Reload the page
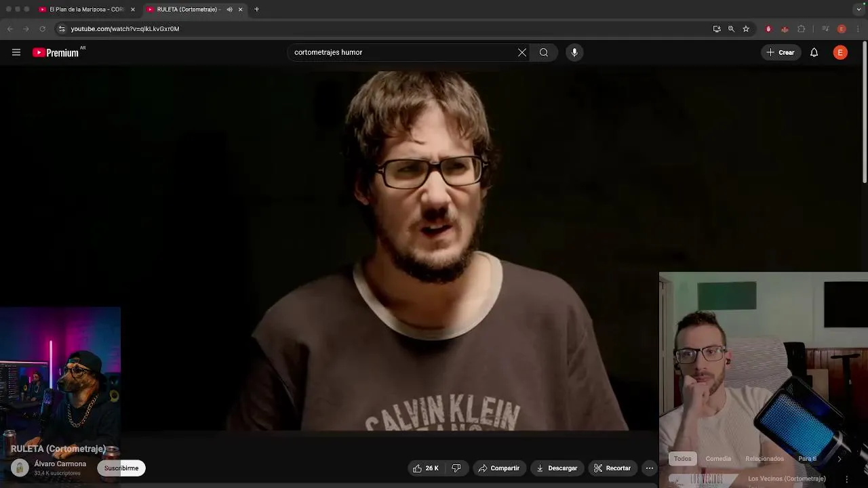 pyautogui.click(x=42, y=29)
